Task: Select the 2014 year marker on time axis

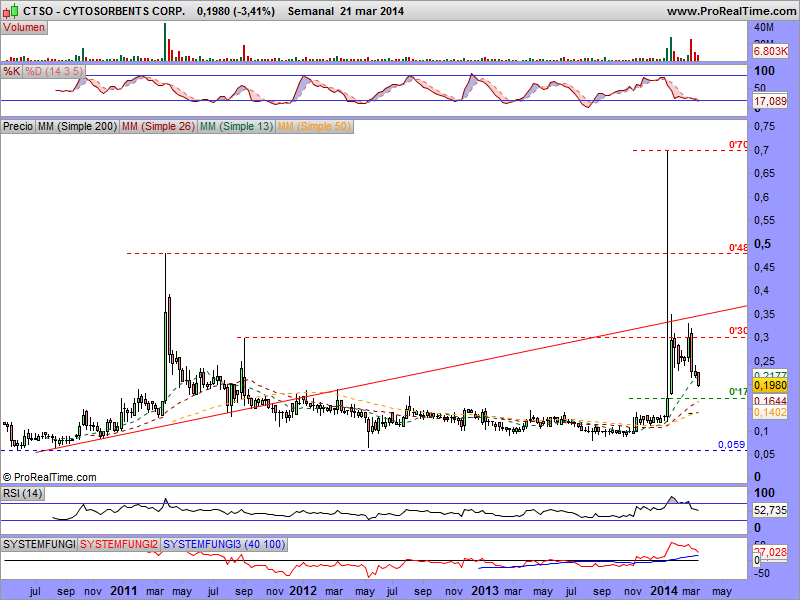Action: (664, 591)
